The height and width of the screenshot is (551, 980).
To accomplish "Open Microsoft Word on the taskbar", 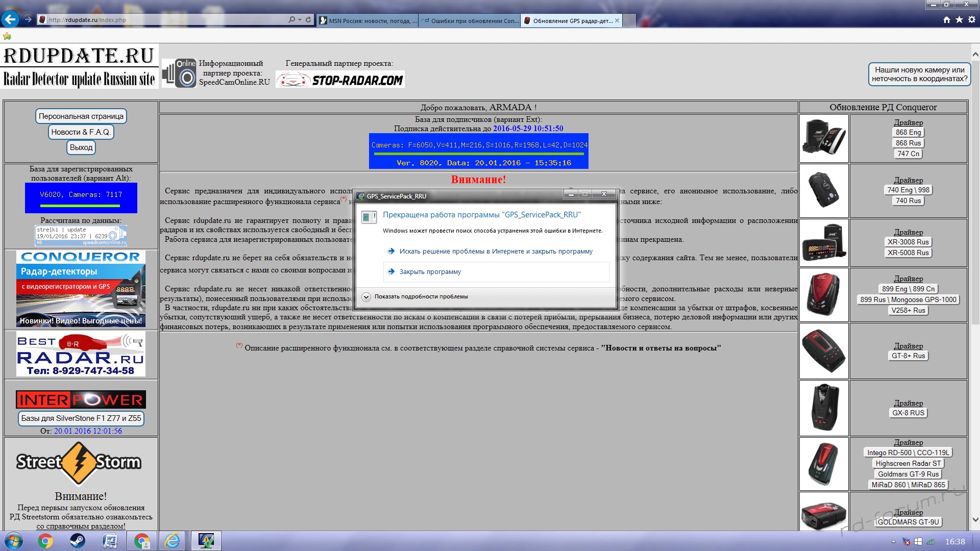I will [110, 541].
